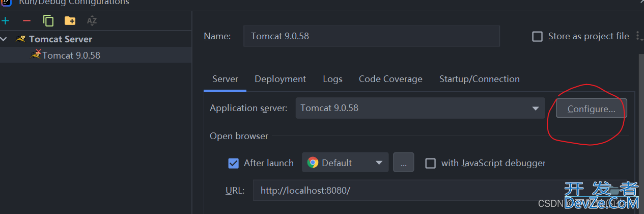Open the Default browser dropdown
This screenshot has width=644, height=214.
point(345,163)
